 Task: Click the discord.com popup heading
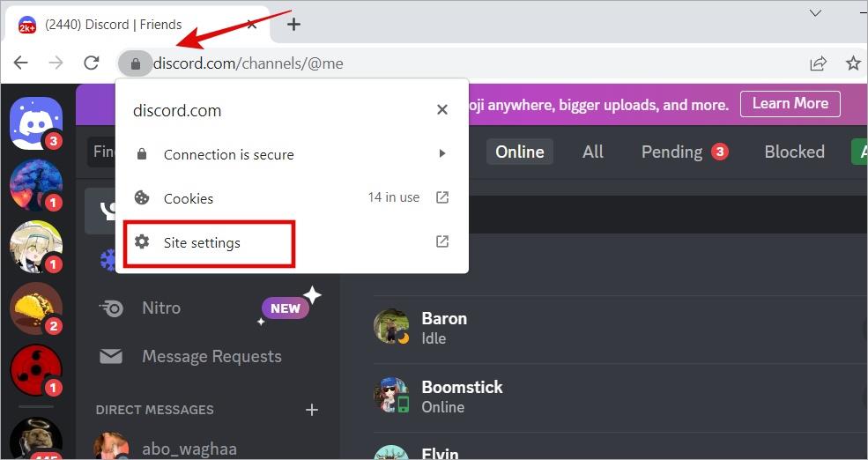click(177, 111)
